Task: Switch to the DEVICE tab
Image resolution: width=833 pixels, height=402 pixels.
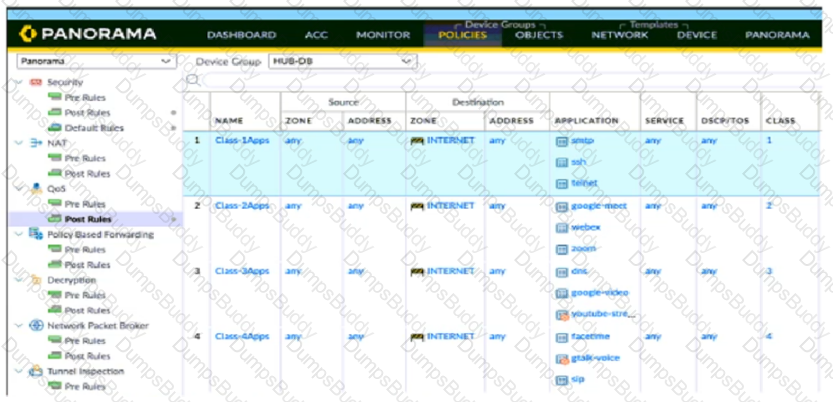Action: (x=697, y=35)
